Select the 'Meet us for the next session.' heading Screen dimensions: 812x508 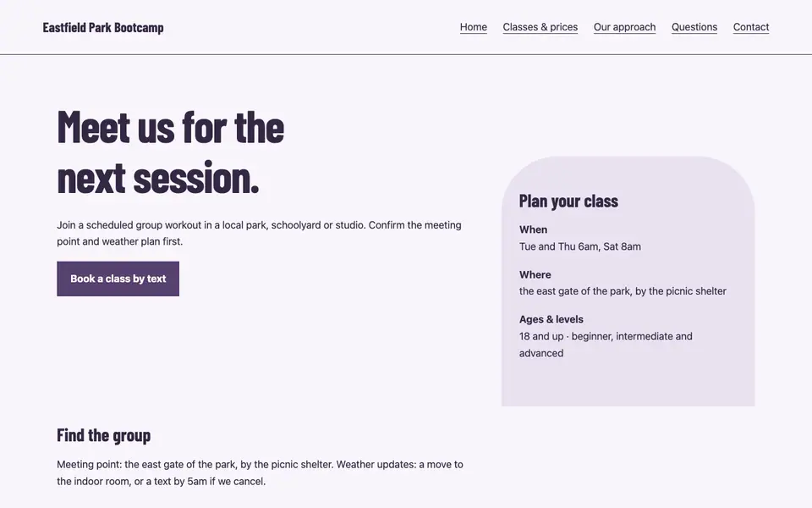click(171, 152)
